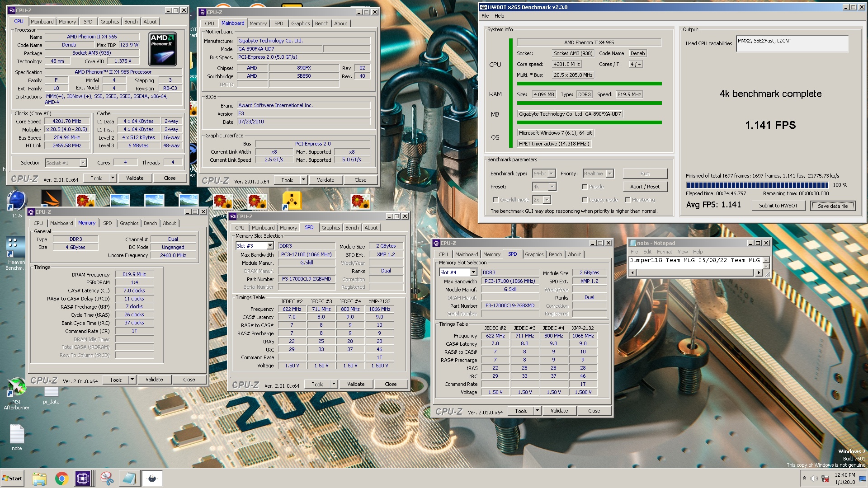Open the File menu in HWBOT x265
The width and height of the screenshot is (868, 488).
(485, 16)
